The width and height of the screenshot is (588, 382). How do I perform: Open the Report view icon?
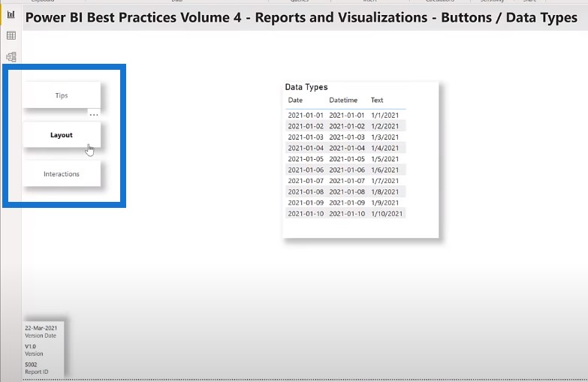(11, 14)
